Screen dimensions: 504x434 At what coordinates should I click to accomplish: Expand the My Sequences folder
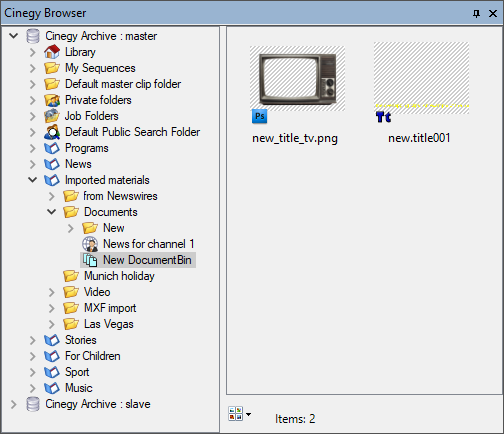pos(33,68)
